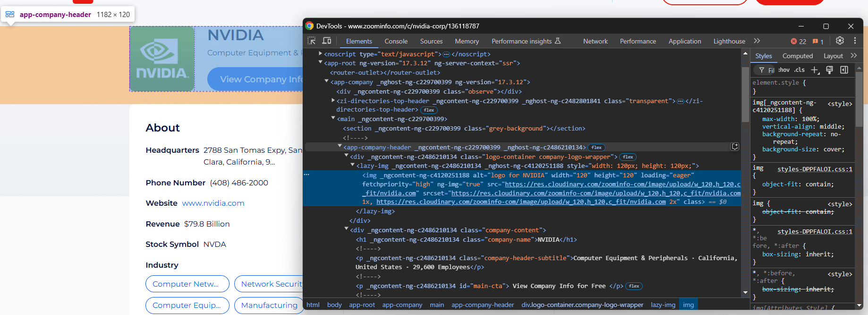The width and height of the screenshot is (868, 315).
Task: Toggle the device toolbar icon
Action: pos(327,41)
